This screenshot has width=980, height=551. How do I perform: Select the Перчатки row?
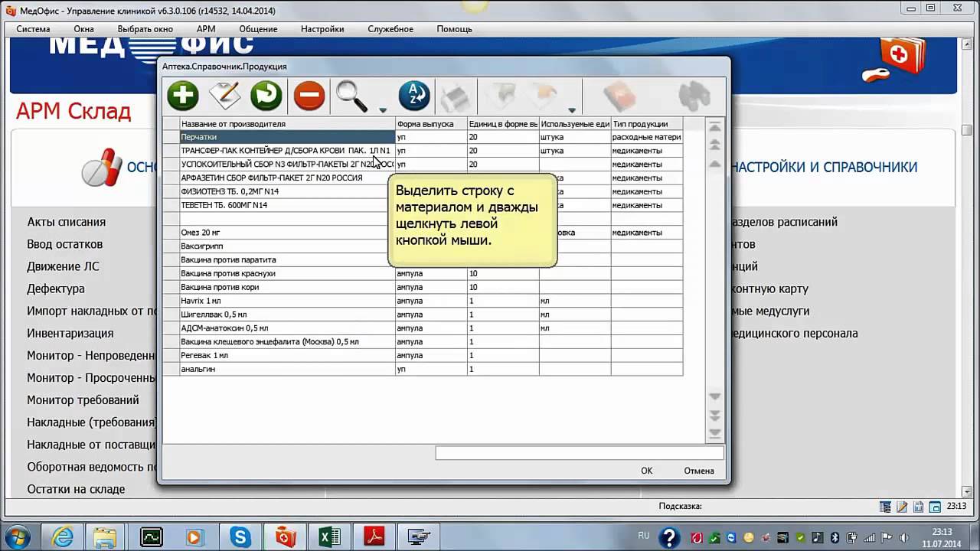click(423, 137)
